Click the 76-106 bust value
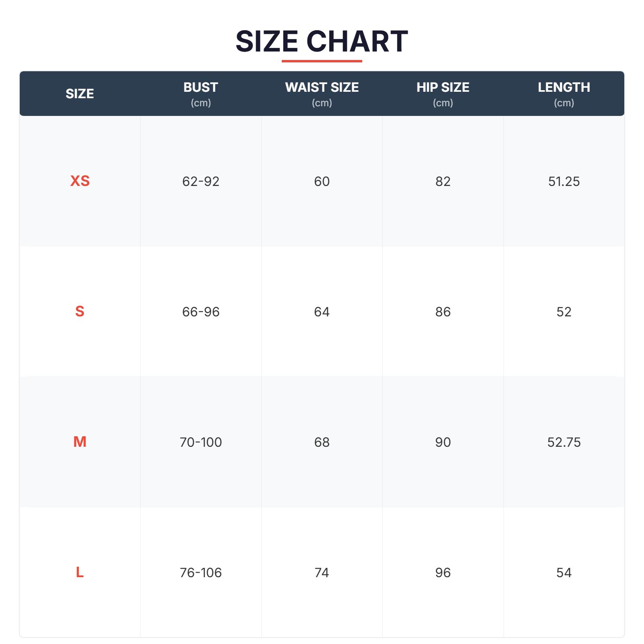Viewport: 644px width, 644px height. click(200, 573)
